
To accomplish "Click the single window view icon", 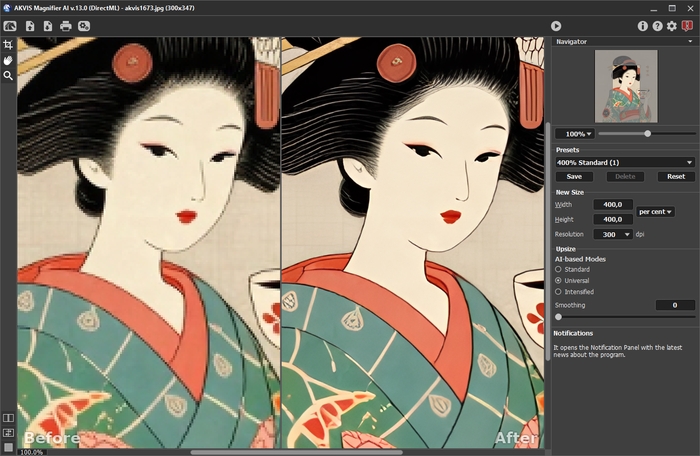I will coord(8,447).
